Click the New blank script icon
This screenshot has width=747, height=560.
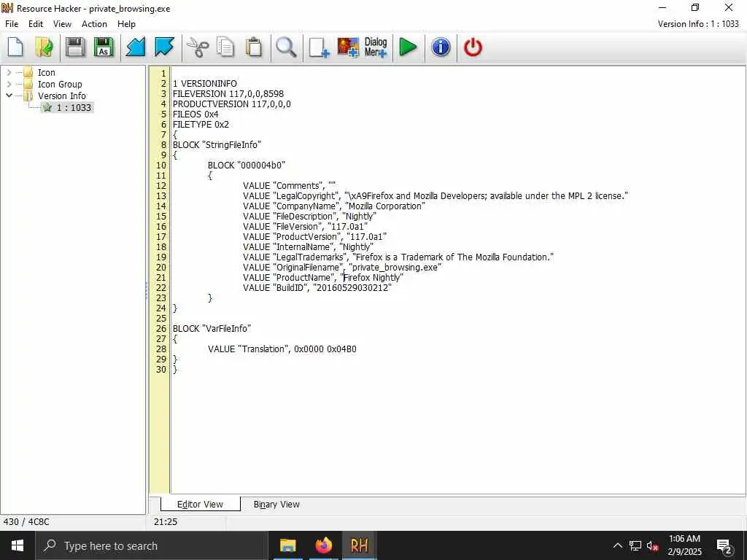[16, 47]
